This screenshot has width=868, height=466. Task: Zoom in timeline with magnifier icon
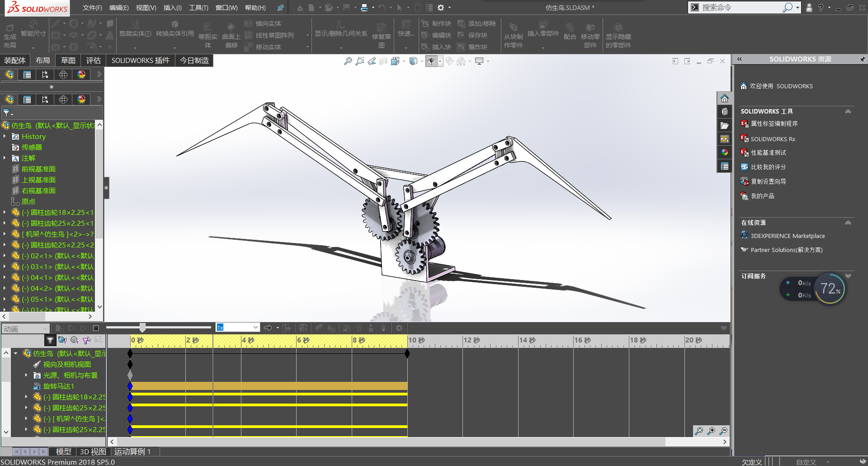(x=711, y=431)
